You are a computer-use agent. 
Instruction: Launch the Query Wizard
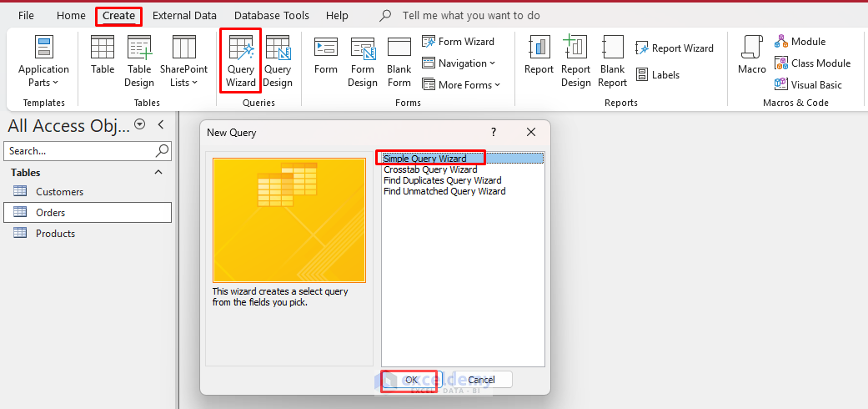241,62
